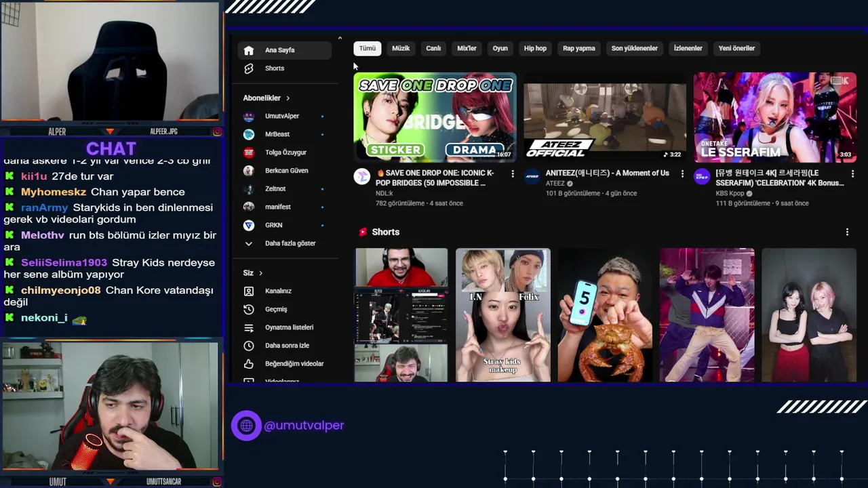Screen dimensions: 868x488
Task: Click Myhomeskz username in chat
Action: click(54, 192)
